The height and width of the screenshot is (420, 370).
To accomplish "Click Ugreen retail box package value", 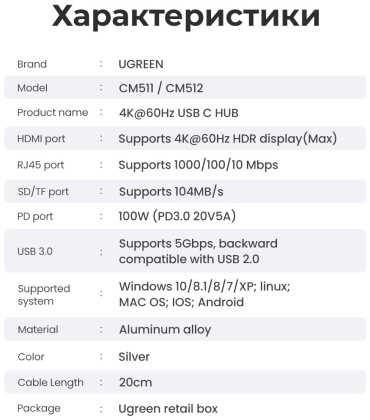I will coord(168,409).
